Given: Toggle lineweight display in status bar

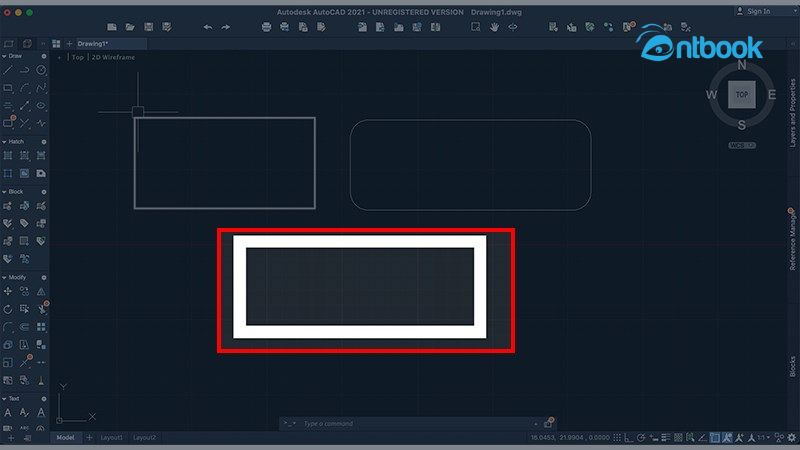Looking at the screenshot, I should (666, 438).
